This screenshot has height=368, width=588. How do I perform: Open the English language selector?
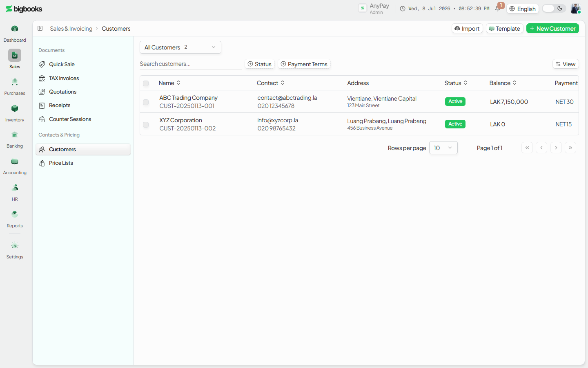(523, 9)
